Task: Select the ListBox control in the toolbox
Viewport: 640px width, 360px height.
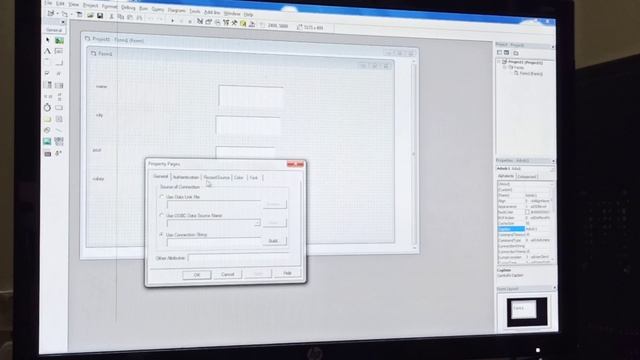Action: [x=59, y=85]
